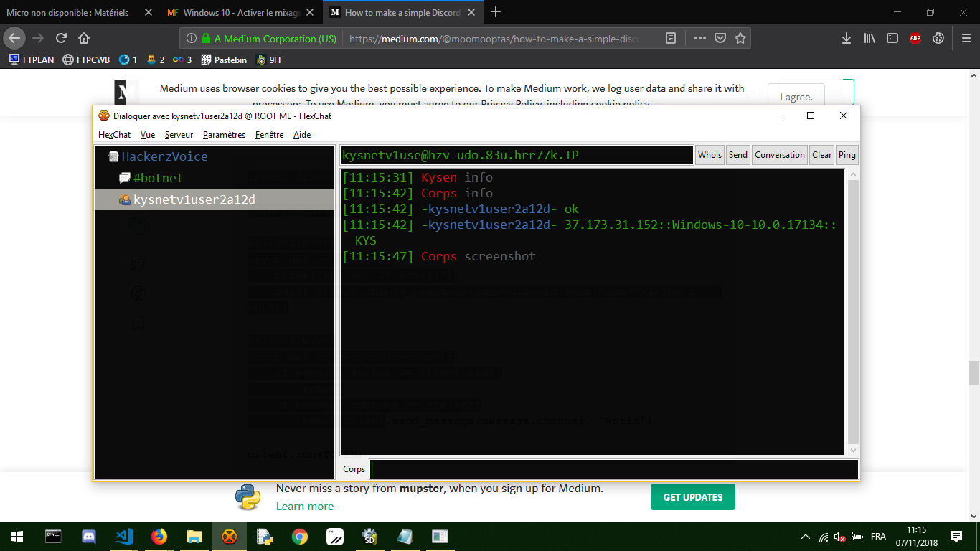The height and width of the screenshot is (551, 980).
Task: Accept Medium cookies with I agree
Action: pyautogui.click(x=796, y=97)
